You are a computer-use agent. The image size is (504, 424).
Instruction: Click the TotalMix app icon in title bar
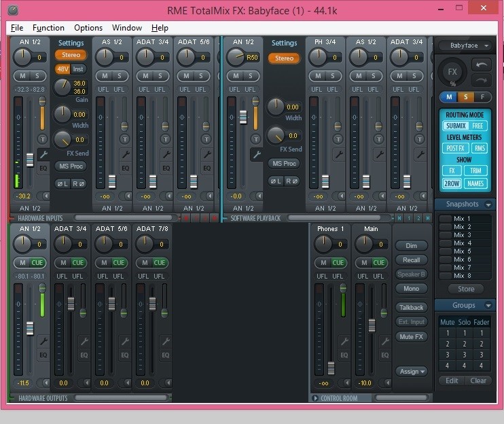point(13,10)
